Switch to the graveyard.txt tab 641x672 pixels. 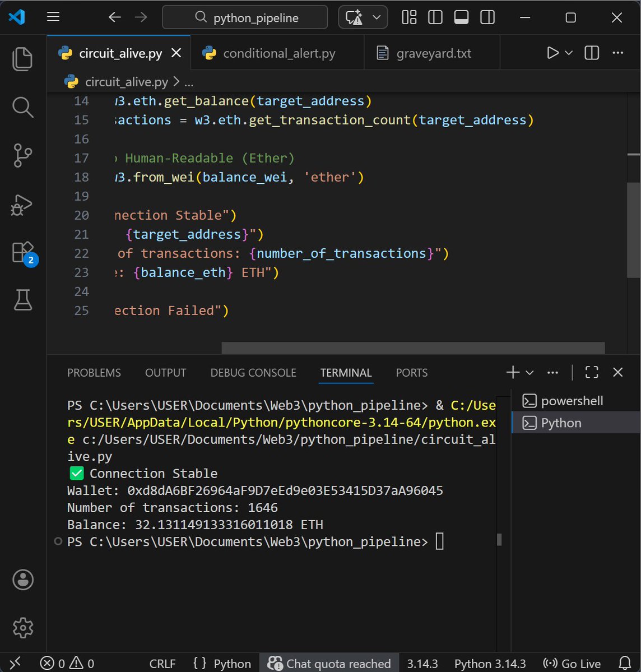433,53
